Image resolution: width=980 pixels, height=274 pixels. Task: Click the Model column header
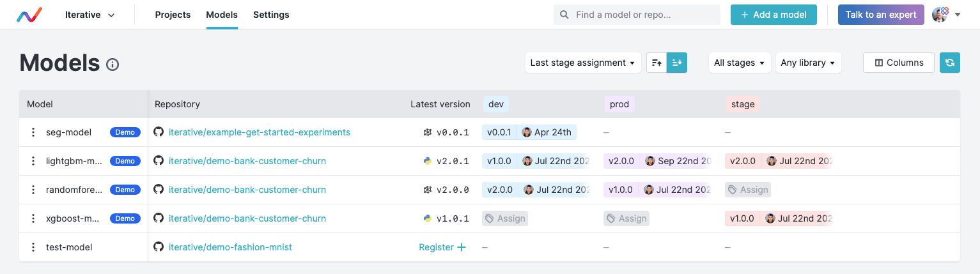pyautogui.click(x=40, y=104)
